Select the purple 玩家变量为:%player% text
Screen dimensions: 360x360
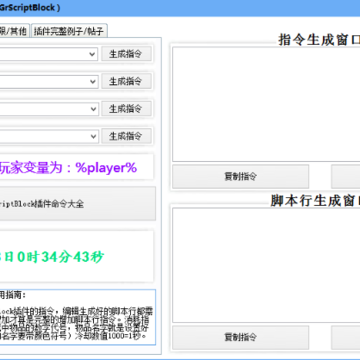(x=68, y=167)
